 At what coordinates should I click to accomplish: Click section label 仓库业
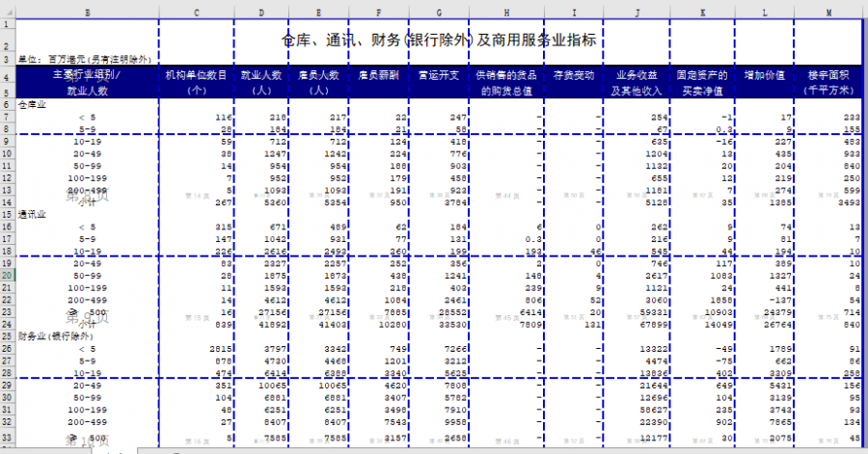pos(32,104)
